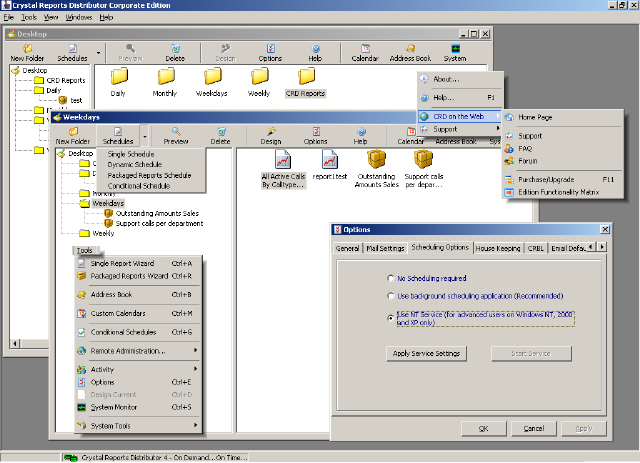The height and width of the screenshot is (463, 640).
Task: Open the Windows menu in menu bar
Action: 79,17
